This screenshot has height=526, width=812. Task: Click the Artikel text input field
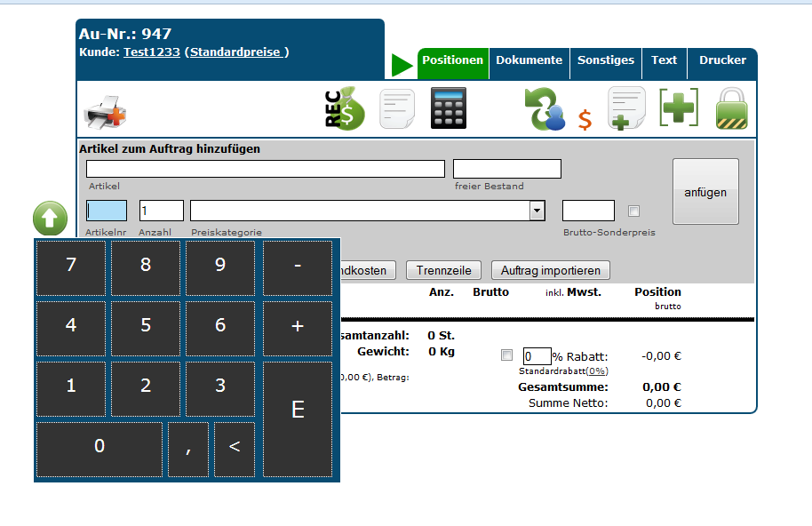[x=265, y=169]
